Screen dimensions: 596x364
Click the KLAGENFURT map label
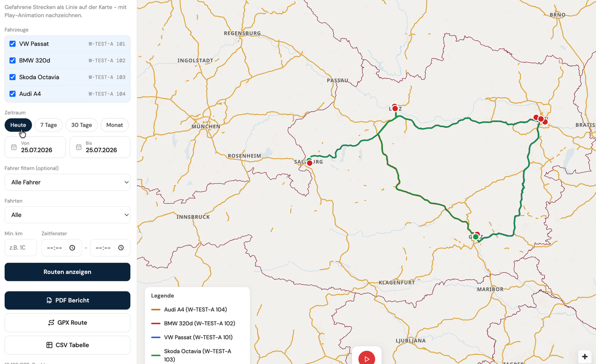coord(397,283)
